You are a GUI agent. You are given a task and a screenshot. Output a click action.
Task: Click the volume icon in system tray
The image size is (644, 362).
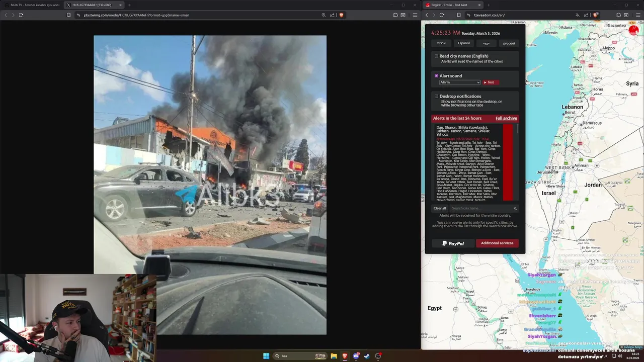coord(620,356)
